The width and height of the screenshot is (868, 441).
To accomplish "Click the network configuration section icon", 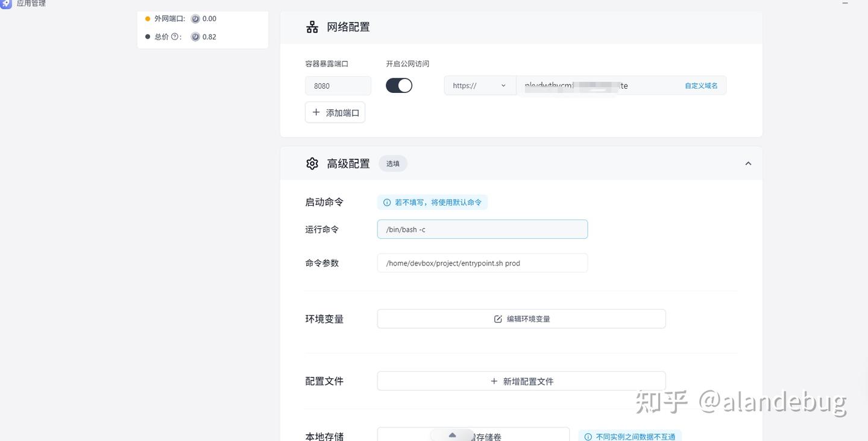I will pyautogui.click(x=312, y=26).
